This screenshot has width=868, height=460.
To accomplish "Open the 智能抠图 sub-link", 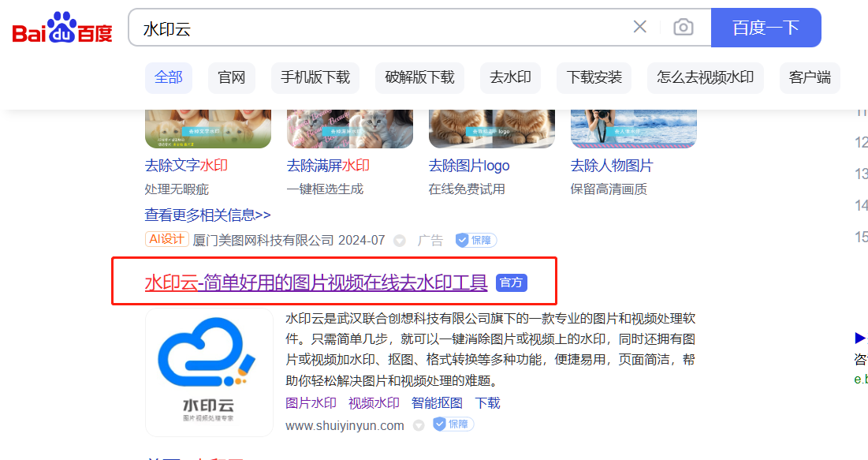I will point(437,403).
